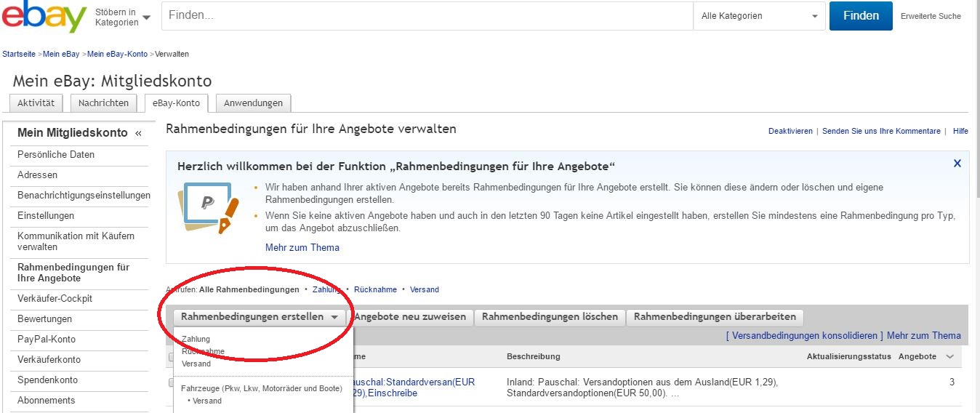This screenshot has height=413, width=980.
Task: Switch to the Aktivität tab
Action: click(x=36, y=103)
